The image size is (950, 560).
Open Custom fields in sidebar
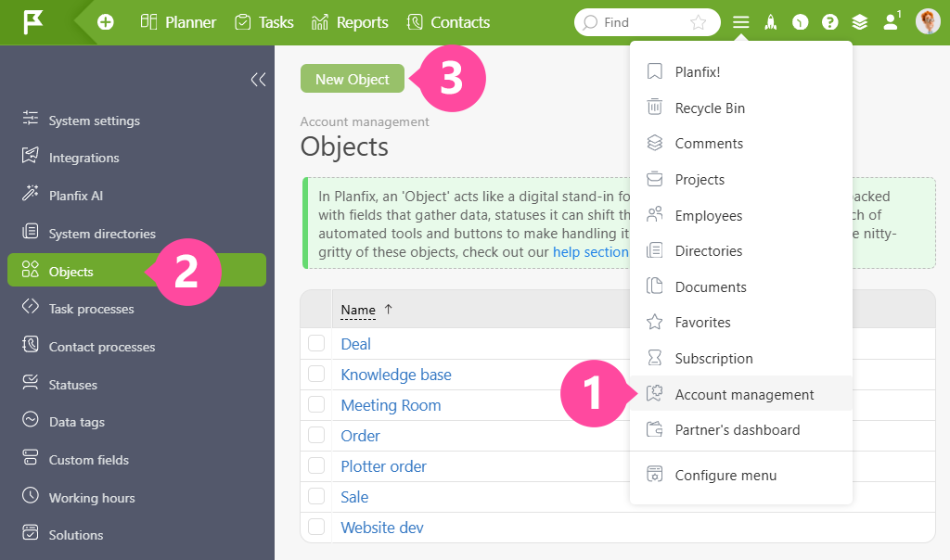136,460
